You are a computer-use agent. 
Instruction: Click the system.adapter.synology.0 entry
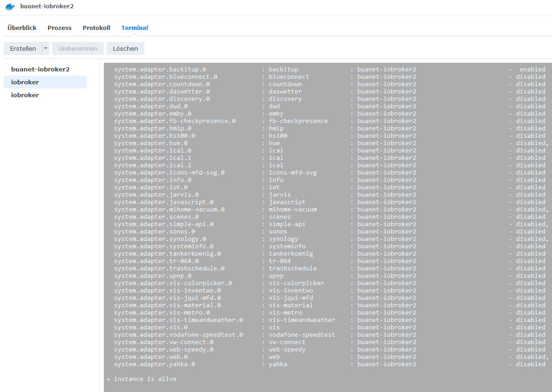pos(160,239)
